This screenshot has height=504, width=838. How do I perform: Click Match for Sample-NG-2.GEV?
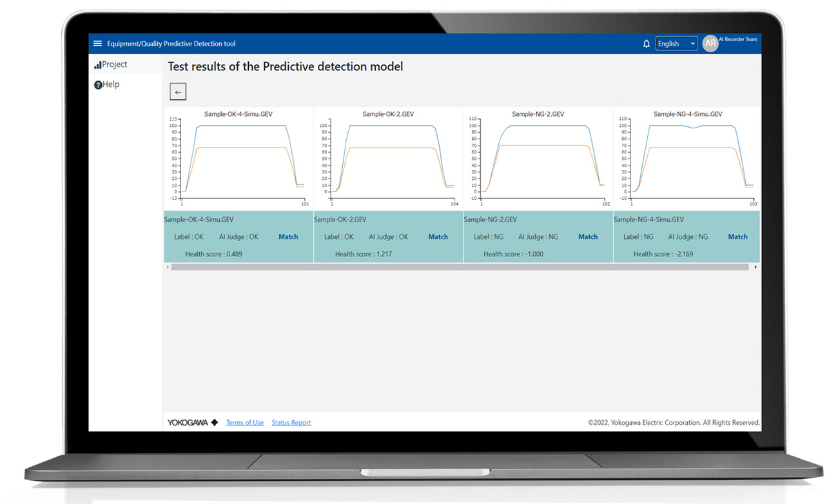pos(588,237)
